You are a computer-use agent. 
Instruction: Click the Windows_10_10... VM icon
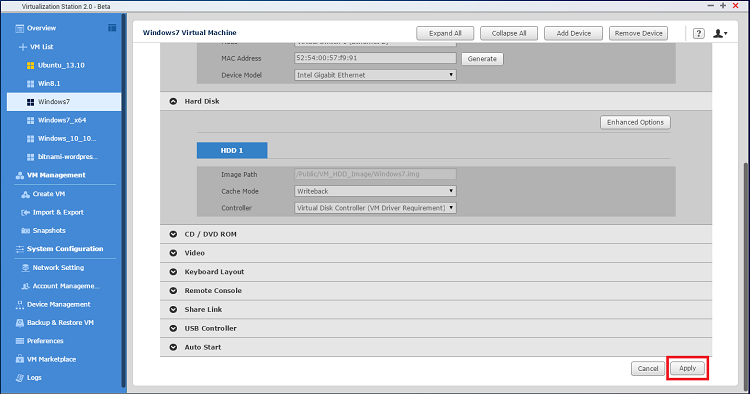point(31,139)
